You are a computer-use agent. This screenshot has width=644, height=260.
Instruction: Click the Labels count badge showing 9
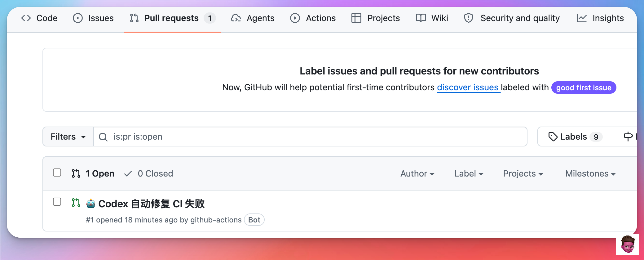pyautogui.click(x=596, y=137)
